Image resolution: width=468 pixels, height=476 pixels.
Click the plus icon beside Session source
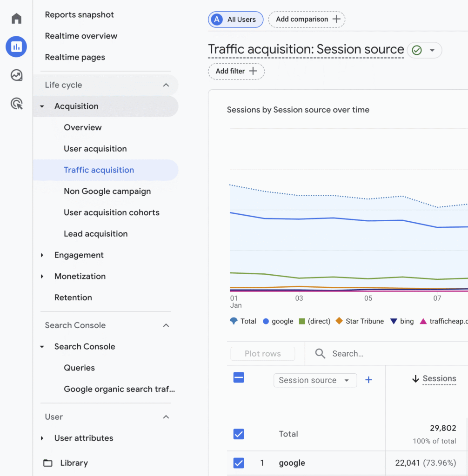368,380
